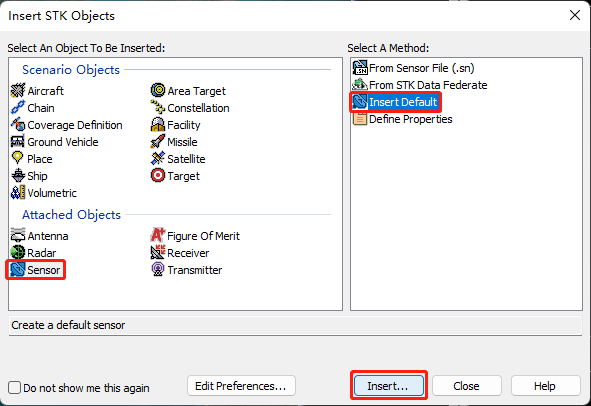Pick the Facility object icon
The height and width of the screenshot is (406, 591).
point(158,125)
